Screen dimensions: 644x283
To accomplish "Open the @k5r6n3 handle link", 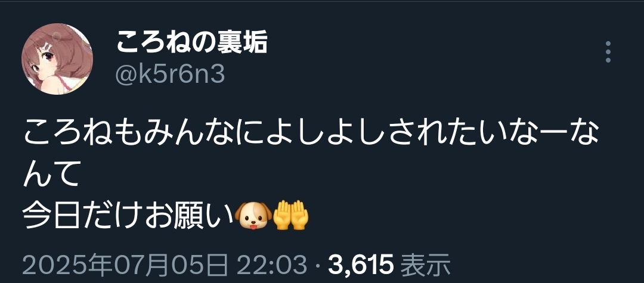I will (x=169, y=74).
